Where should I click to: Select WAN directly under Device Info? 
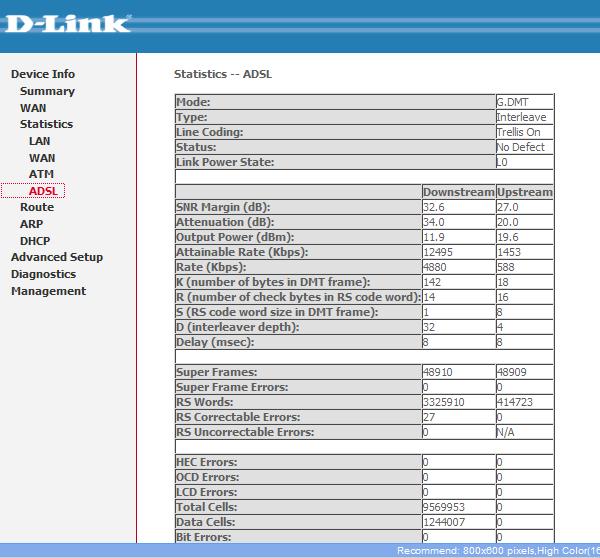(x=33, y=108)
